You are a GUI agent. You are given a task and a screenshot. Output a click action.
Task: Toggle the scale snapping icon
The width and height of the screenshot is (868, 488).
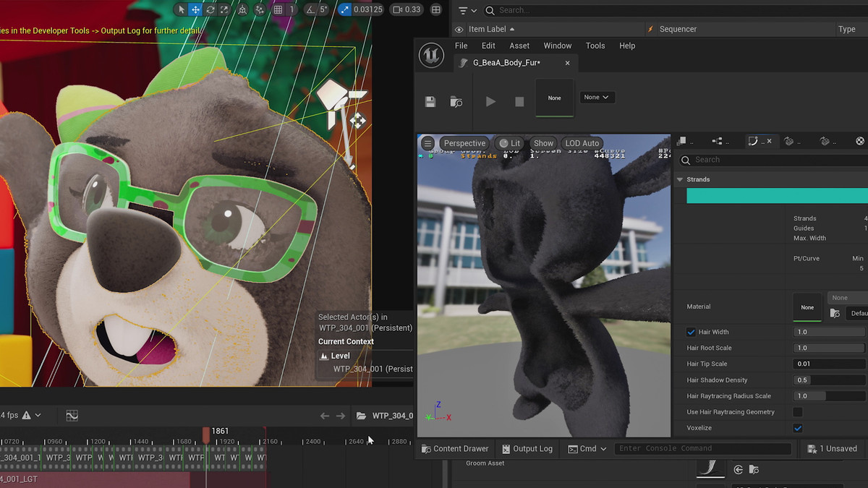(x=344, y=9)
